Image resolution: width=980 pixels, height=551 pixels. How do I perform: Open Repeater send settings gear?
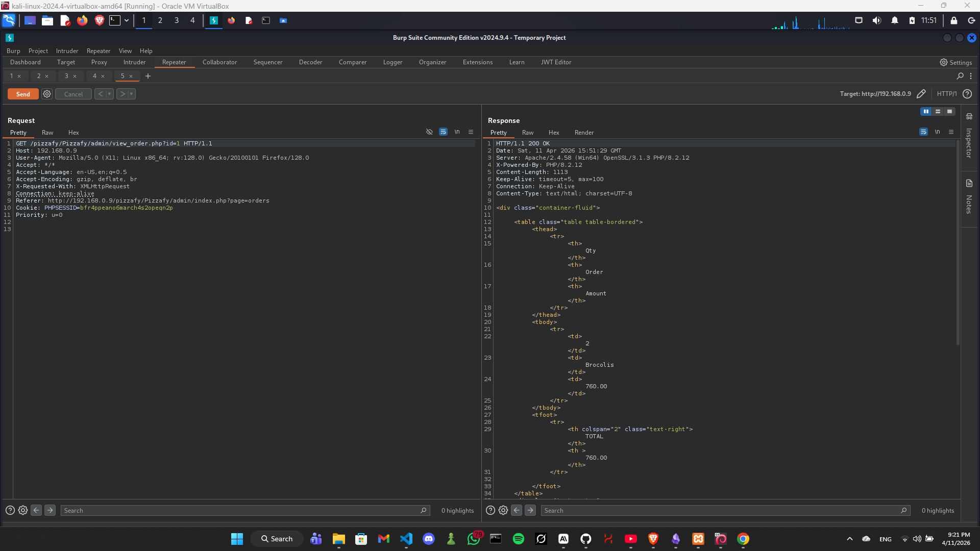[x=47, y=94]
